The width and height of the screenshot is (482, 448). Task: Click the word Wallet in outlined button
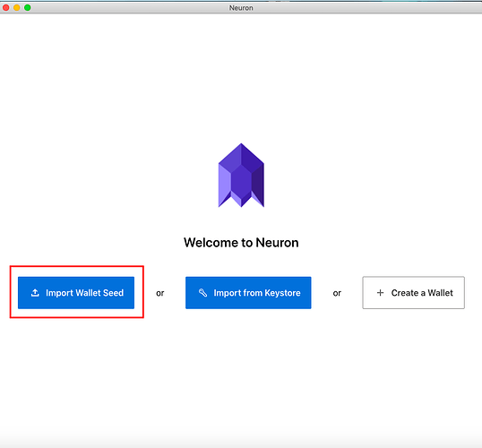click(440, 293)
